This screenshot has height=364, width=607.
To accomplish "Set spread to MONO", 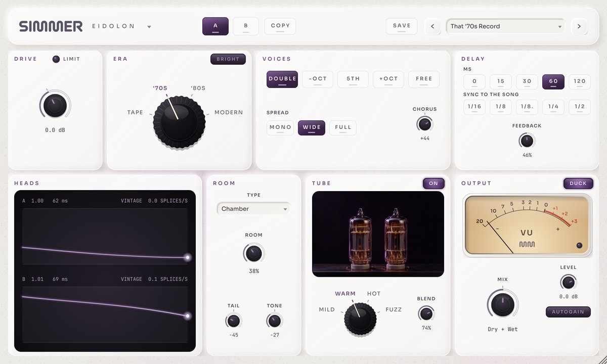I will tap(280, 127).
